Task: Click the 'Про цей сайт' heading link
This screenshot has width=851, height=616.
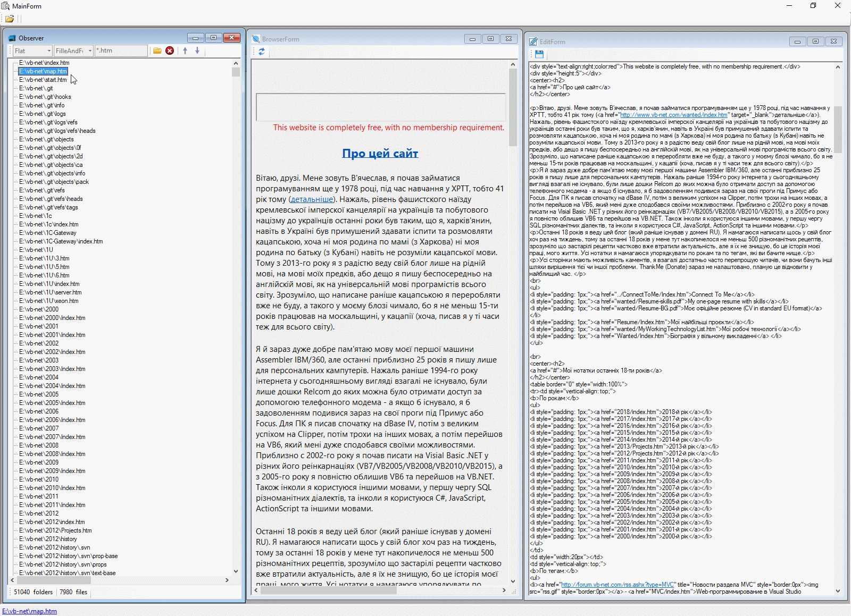Action: (x=380, y=154)
